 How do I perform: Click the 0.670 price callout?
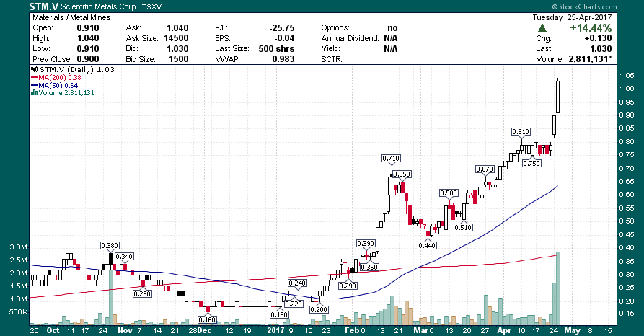485,169
